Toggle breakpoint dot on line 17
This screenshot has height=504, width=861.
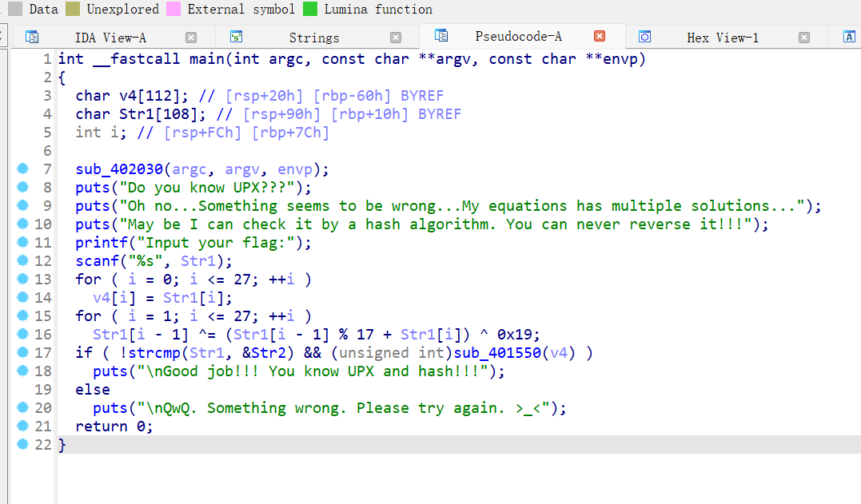22,352
